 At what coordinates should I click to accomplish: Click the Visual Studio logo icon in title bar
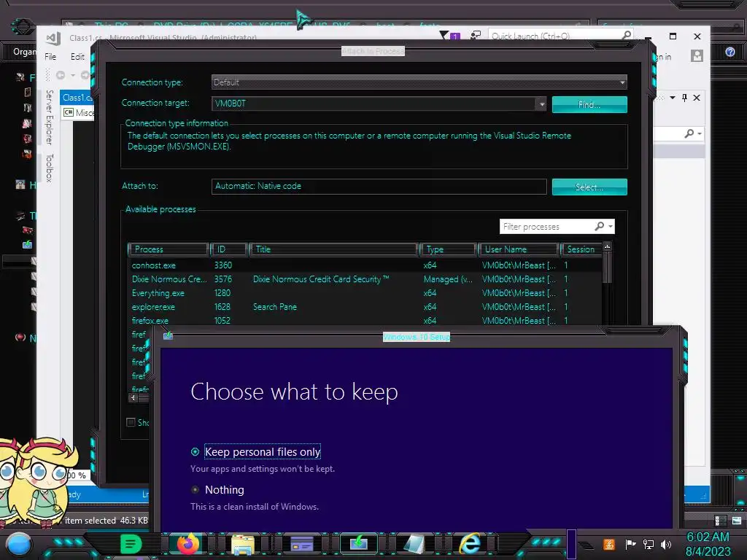[53, 38]
